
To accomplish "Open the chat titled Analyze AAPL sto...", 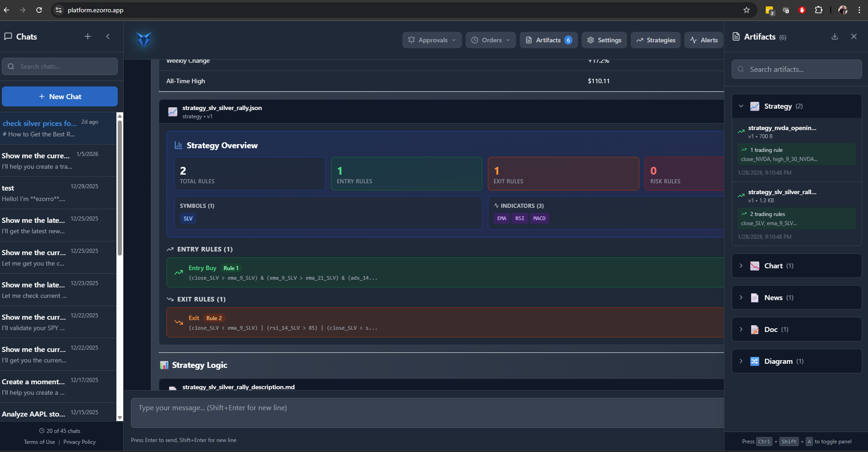I will [x=33, y=414].
